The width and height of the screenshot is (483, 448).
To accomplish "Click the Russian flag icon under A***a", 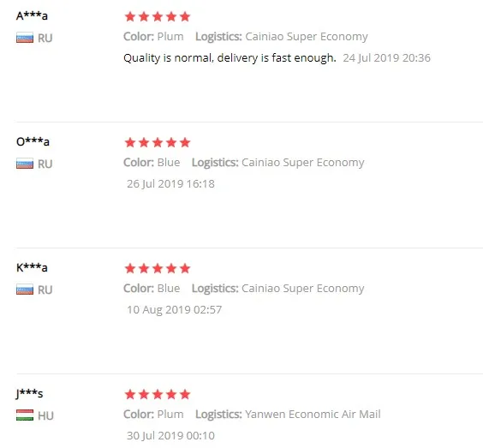I will [x=25, y=38].
